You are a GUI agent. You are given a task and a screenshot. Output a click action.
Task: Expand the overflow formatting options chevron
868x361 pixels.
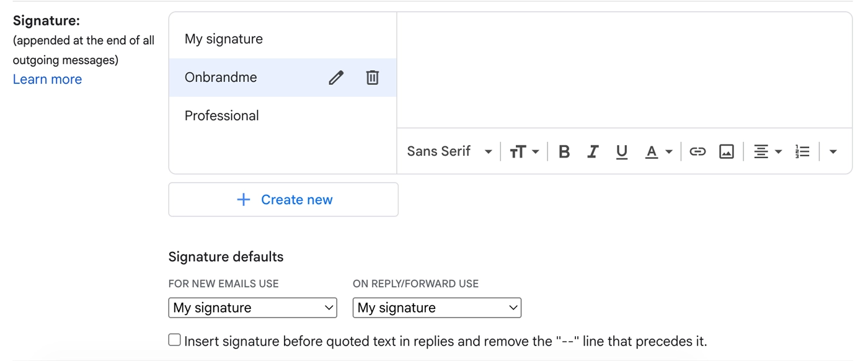pos(833,151)
